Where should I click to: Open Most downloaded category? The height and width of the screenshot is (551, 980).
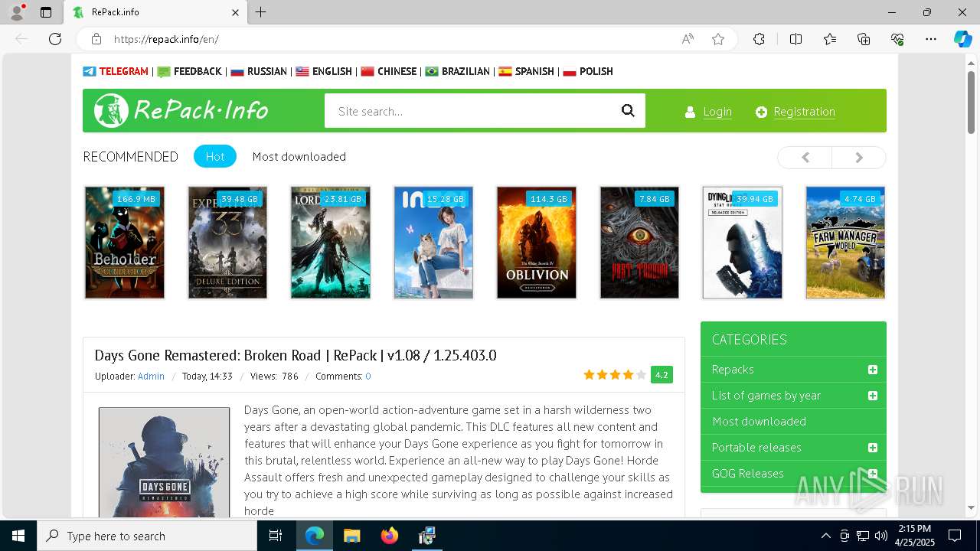[x=759, y=422]
